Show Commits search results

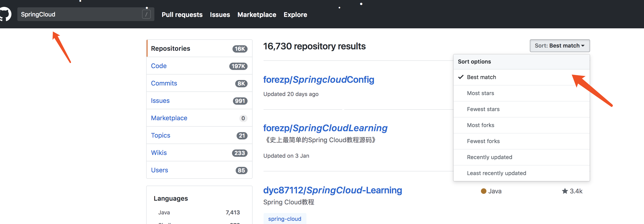(x=199, y=83)
